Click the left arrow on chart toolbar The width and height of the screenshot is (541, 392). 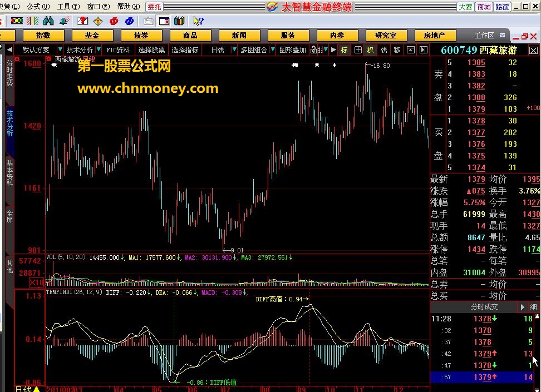(x=9, y=50)
